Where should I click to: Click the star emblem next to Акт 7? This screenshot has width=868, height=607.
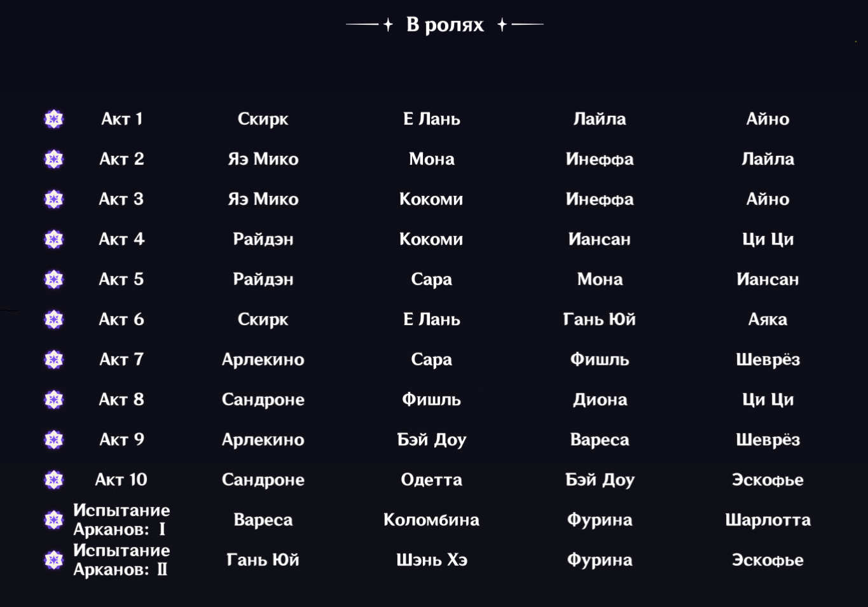pyautogui.click(x=54, y=359)
